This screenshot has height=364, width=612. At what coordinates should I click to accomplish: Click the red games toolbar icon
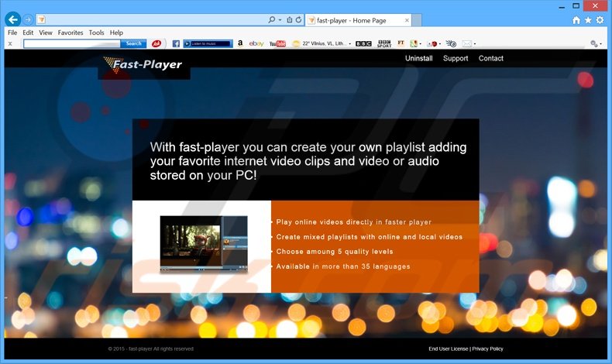point(432,43)
